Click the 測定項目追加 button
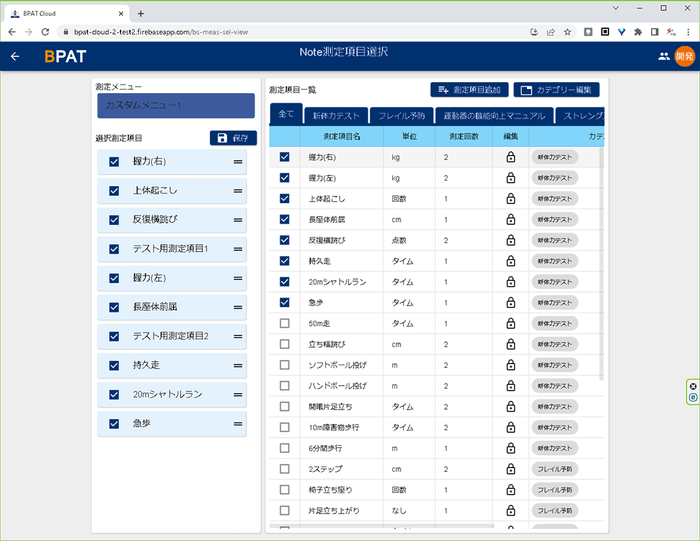Image resolution: width=700 pixels, height=541 pixels. [x=469, y=90]
